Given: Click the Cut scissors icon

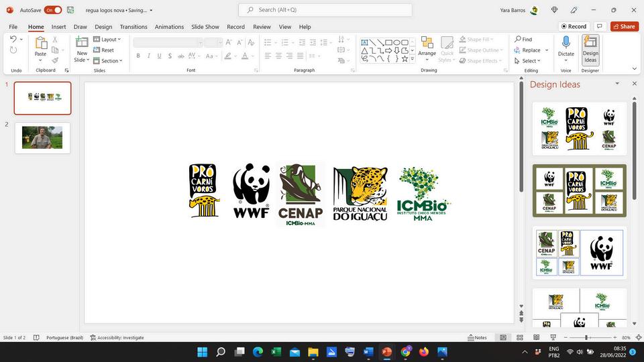Looking at the screenshot, I should point(55,40).
